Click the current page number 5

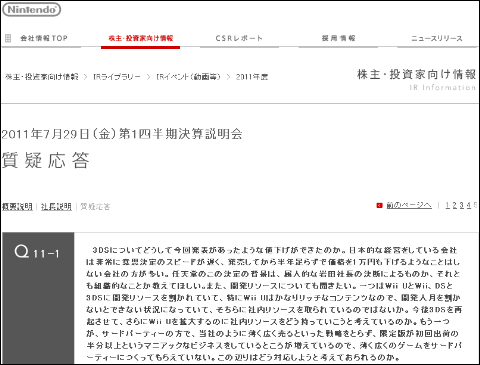point(475,205)
